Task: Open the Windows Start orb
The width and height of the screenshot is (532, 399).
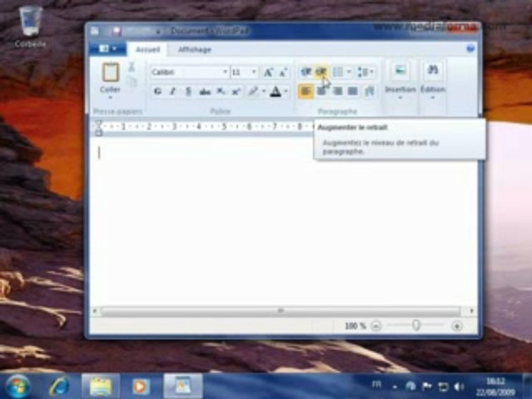Action: tap(18, 386)
